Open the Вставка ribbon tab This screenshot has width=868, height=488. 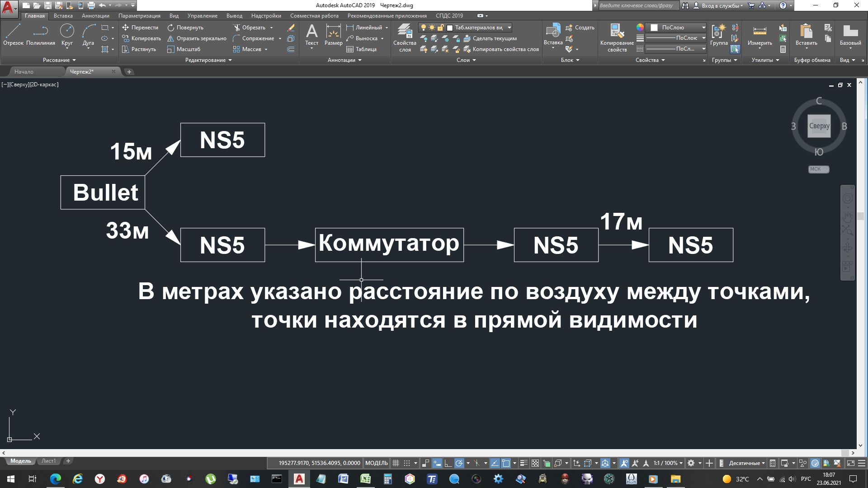pyautogui.click(x=63, y=16)
